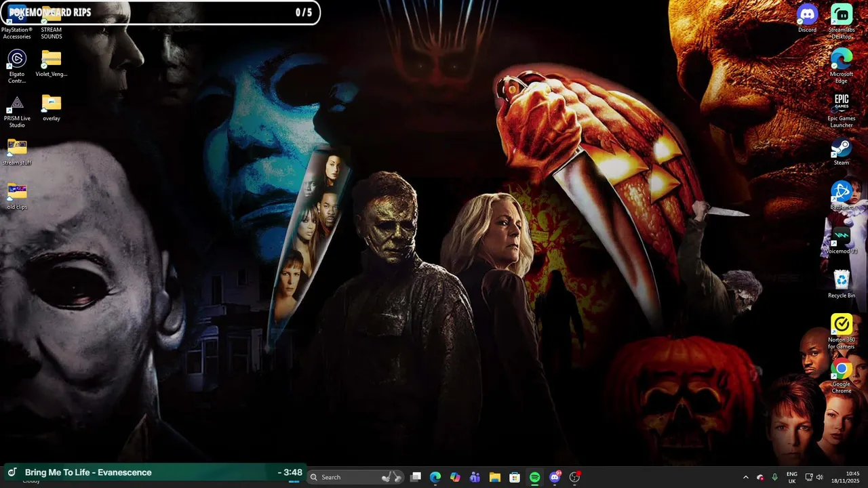Open Microsoft Edge from the taskbar

[435, 477]
